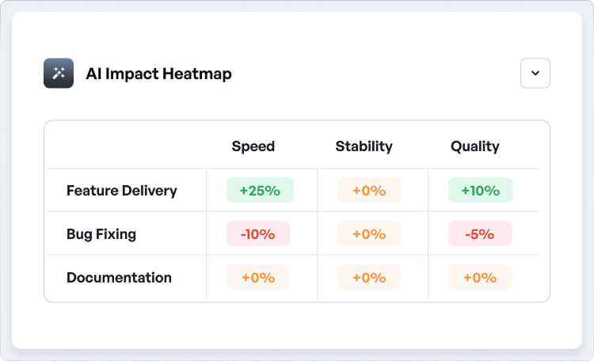
Task: Click the Documentation row label
Action: coord(119,278)
